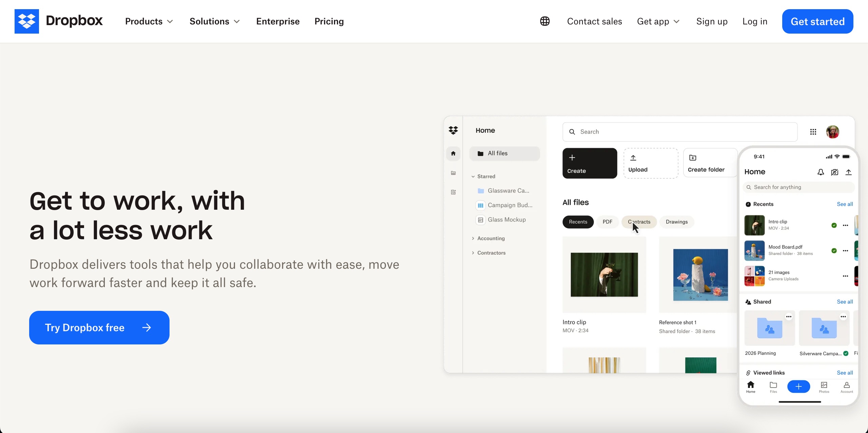Collapse the Starred section
Image resolution: width=868 pixels, height=433 pixels.
(473, 176)
